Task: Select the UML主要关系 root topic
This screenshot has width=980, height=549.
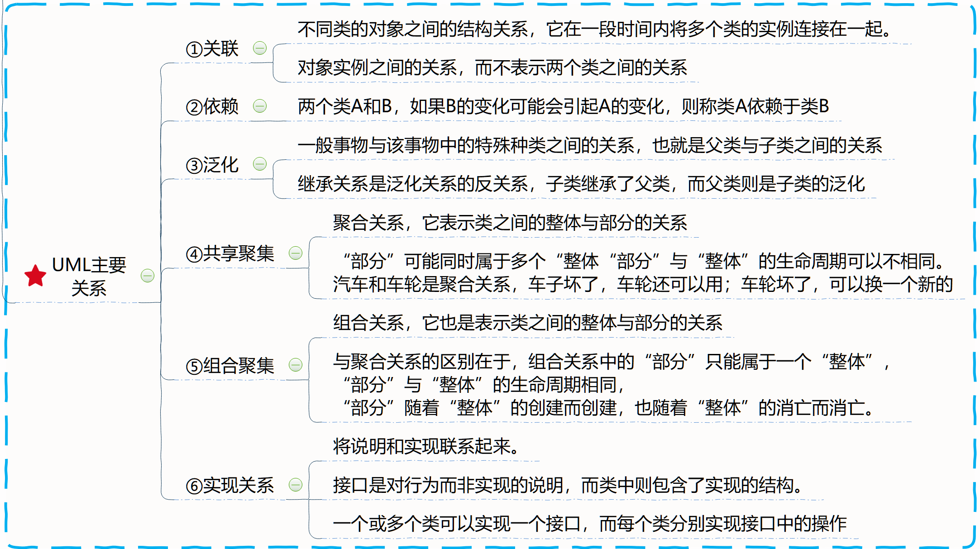Action: (89, 276)
